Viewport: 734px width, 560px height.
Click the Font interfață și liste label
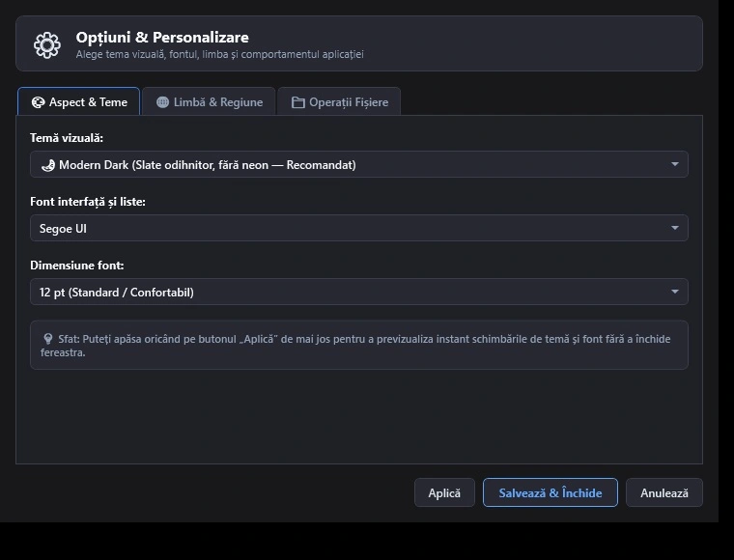88,202
